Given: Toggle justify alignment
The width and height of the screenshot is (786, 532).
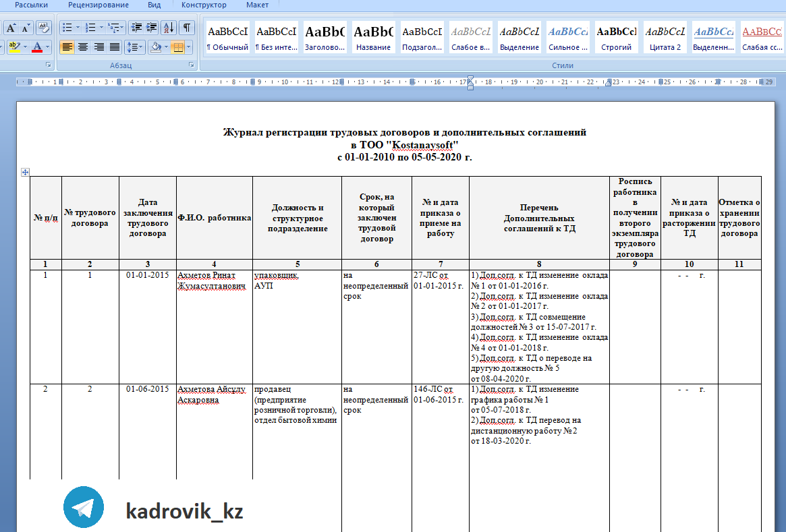Looking at the screenshot, I should (x=115, y=47).
